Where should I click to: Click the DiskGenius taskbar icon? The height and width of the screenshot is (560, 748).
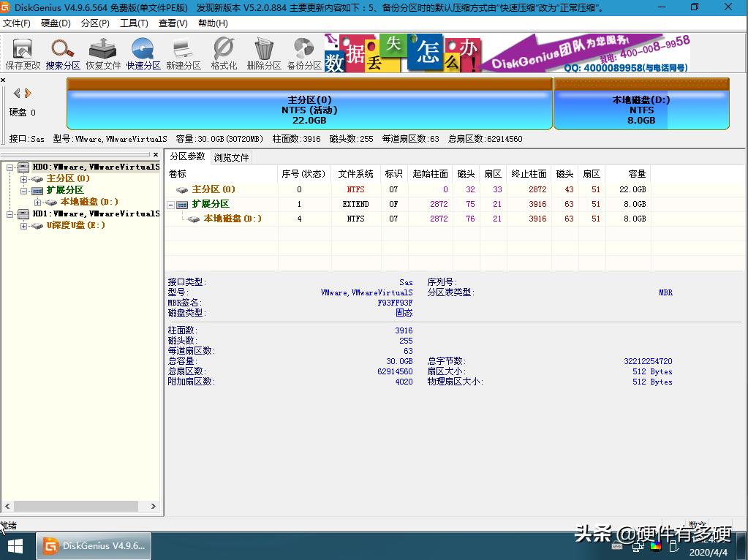point(94,545)
